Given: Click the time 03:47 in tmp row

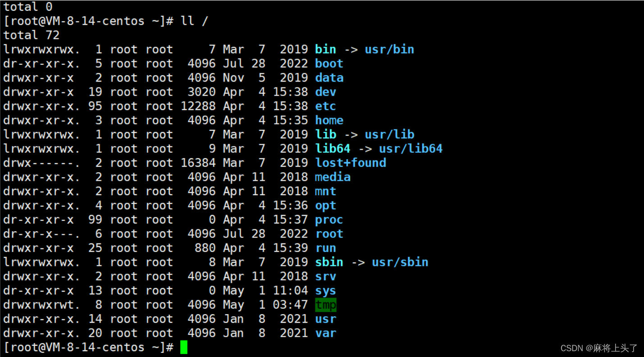Looking at the screenshot, I should coord(290,305).
